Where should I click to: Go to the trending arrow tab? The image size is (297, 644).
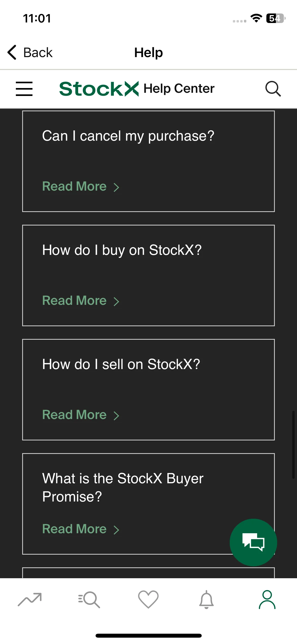click(x=30, y=599)
